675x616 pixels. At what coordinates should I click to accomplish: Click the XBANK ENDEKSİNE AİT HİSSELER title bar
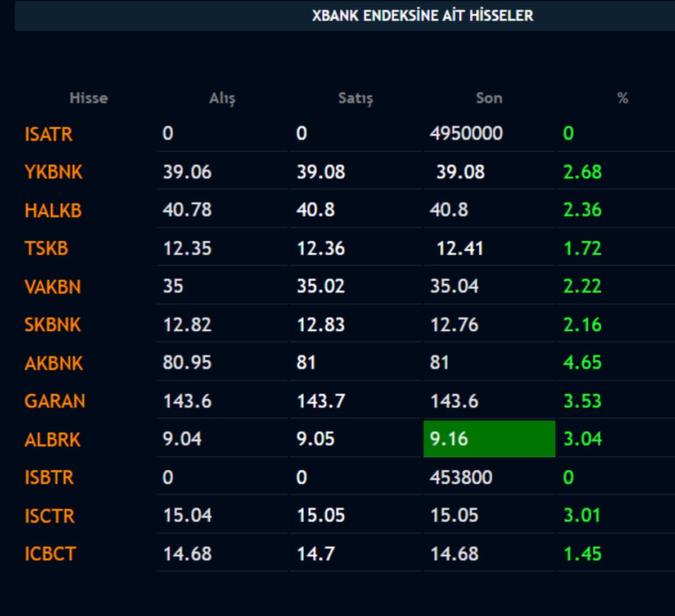(x=422, y=16)
